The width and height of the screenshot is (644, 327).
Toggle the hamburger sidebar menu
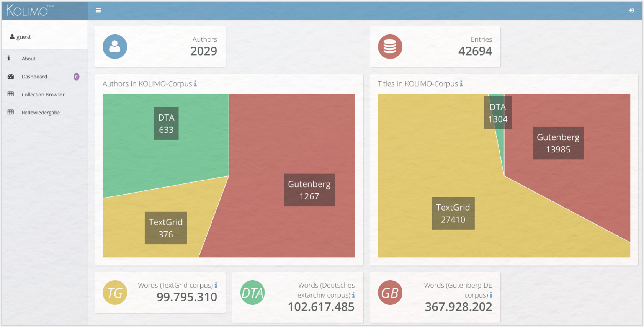tap(98, 10)
